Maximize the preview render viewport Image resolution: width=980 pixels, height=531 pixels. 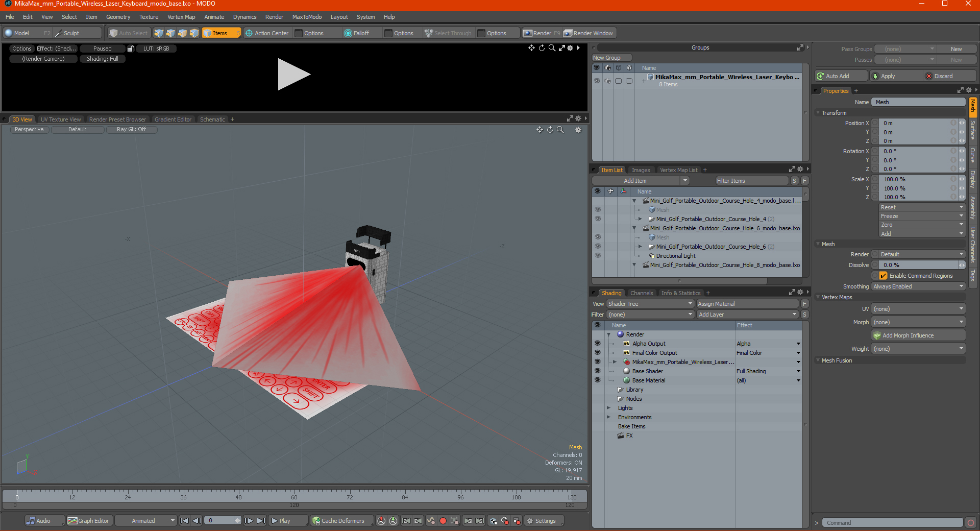[561, 48]
